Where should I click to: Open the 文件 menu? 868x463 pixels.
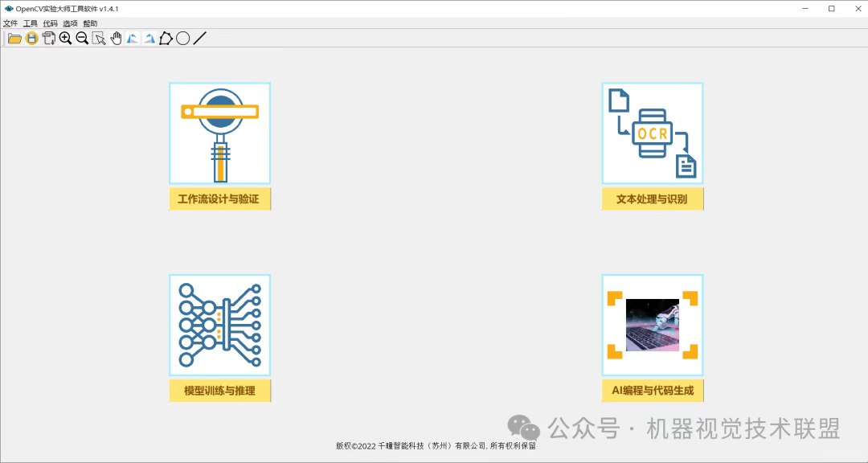point(10,23)
